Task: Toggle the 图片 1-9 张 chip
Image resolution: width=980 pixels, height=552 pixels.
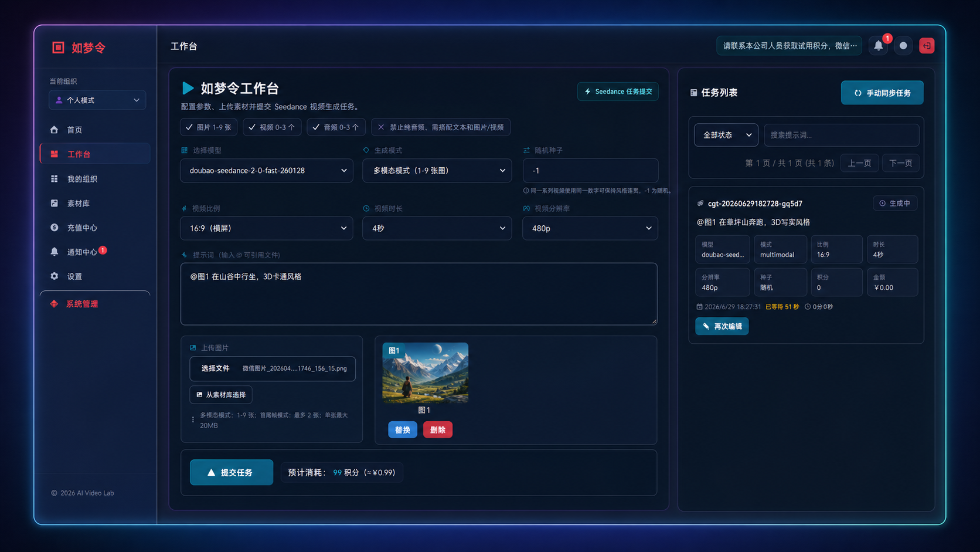Action: (x=209, y=127)
